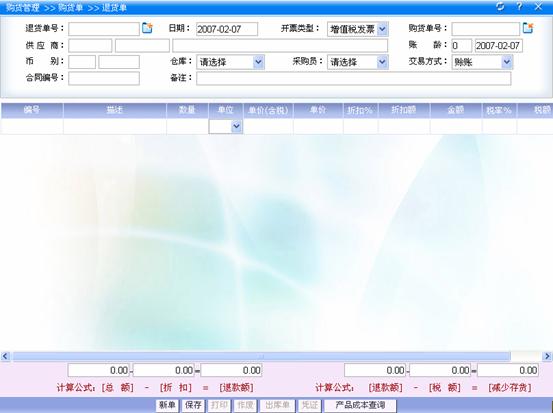Close the 退货单 window with X
This screenshot has width=553, height=413.
[x=538, y=6]
